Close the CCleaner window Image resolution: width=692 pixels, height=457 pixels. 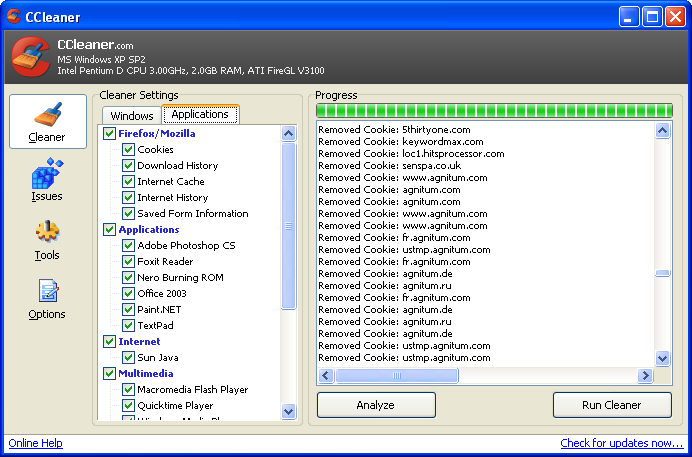tap(675, 17)
